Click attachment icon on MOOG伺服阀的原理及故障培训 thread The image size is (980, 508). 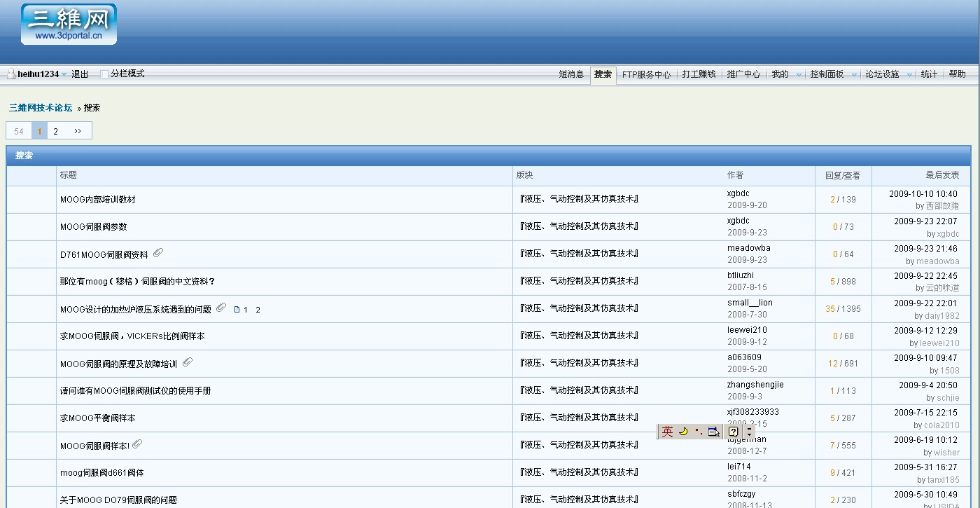click(x=187, y=362)
